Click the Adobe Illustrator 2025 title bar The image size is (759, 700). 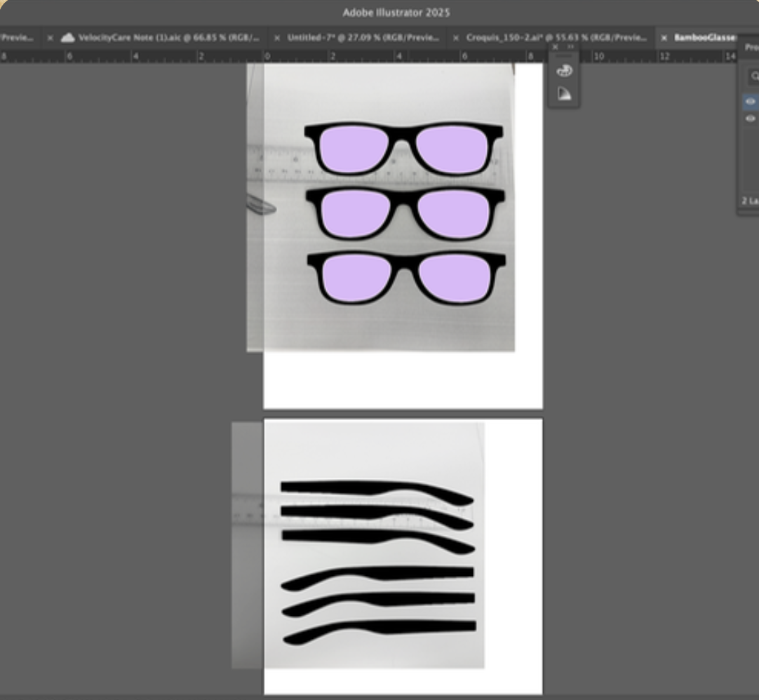point(379,12)
